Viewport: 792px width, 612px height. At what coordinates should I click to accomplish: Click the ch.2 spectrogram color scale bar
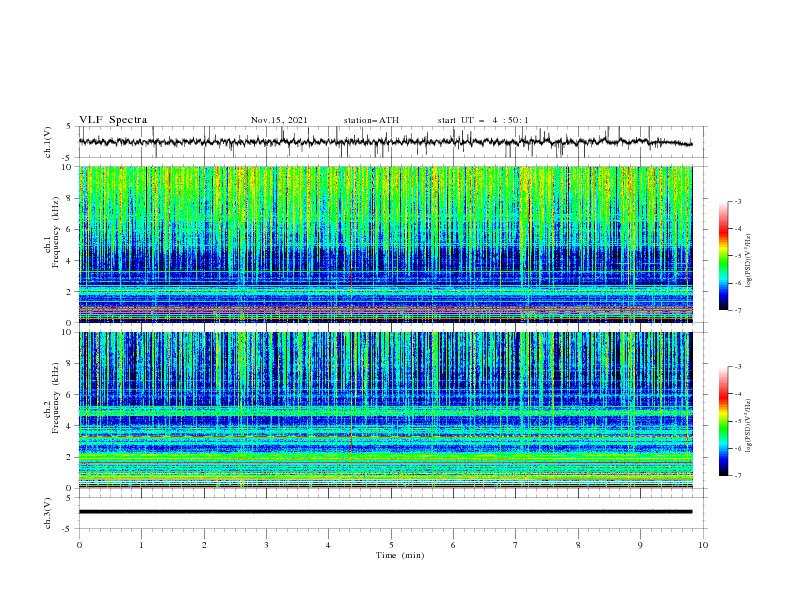(723, 421)
